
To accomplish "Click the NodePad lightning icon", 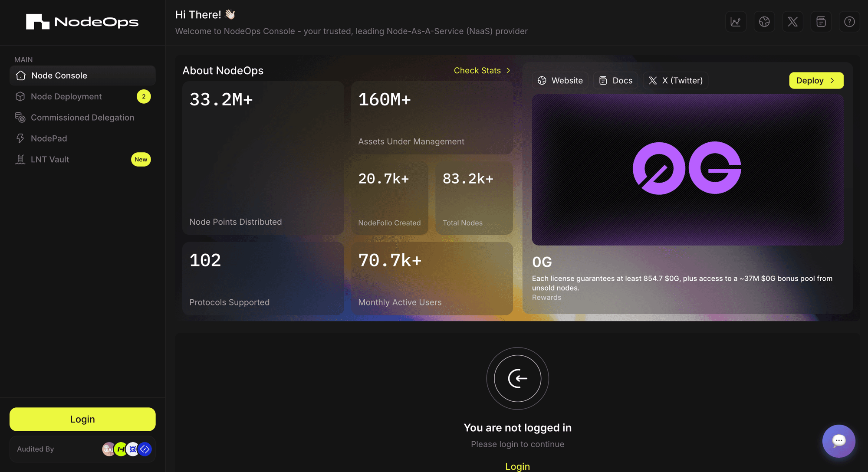I will 20,138.
